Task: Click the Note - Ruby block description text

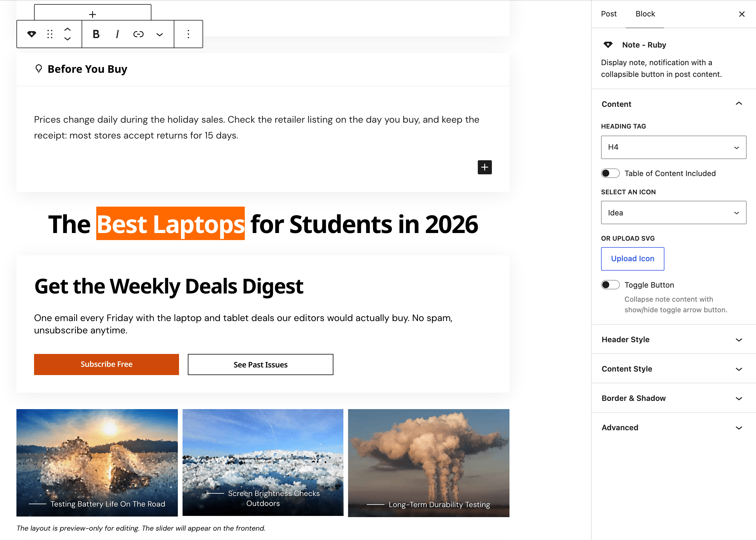Action: point(661,68)
